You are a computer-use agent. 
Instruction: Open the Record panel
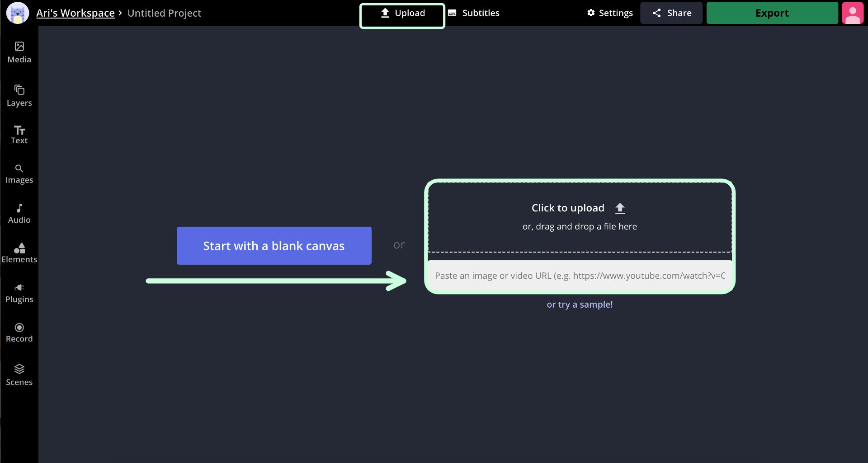[19, 332]
